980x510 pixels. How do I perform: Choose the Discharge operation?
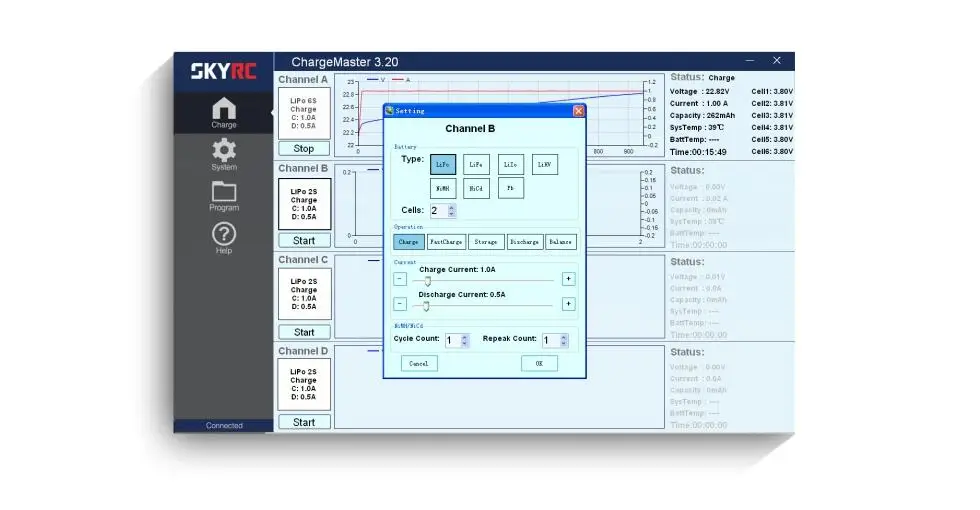(x=524, y=242)
